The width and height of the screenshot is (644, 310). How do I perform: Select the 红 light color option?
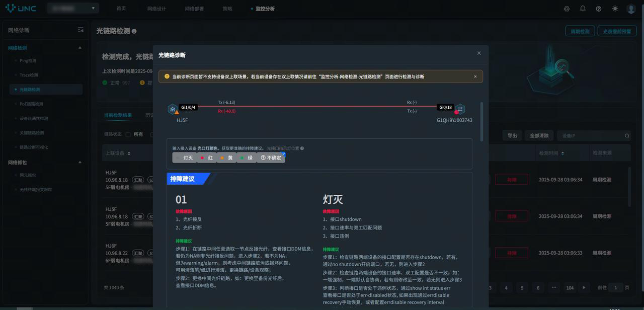pos(207,158)
